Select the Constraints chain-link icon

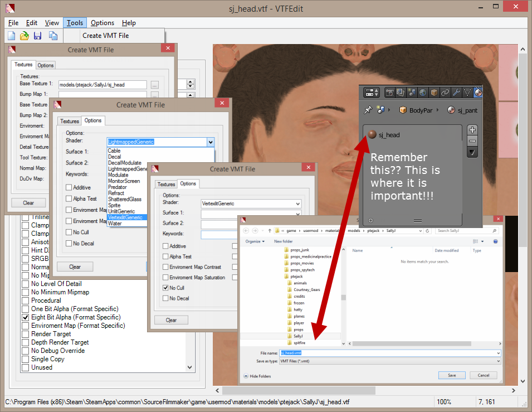point(445,93)
